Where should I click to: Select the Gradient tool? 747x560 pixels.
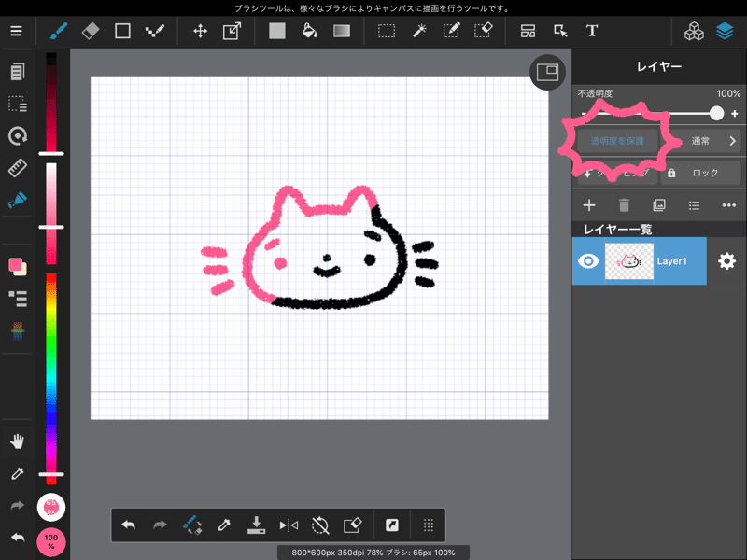(x=342, y=31)
